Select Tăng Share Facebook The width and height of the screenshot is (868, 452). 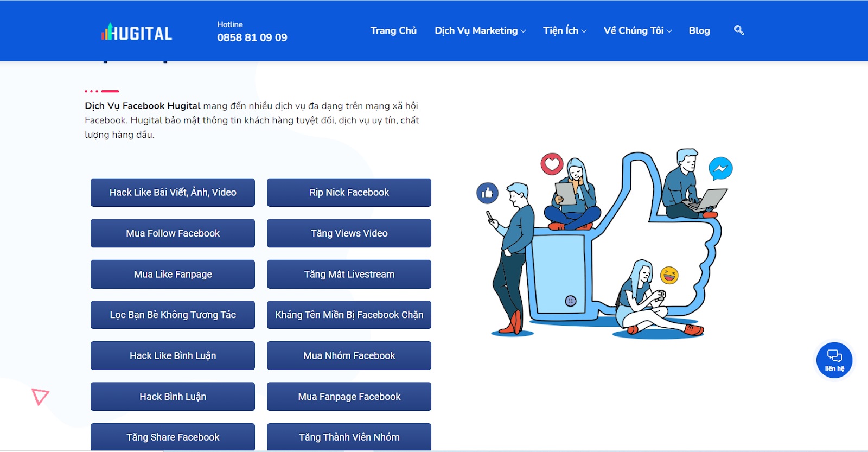tap(173, 437)
